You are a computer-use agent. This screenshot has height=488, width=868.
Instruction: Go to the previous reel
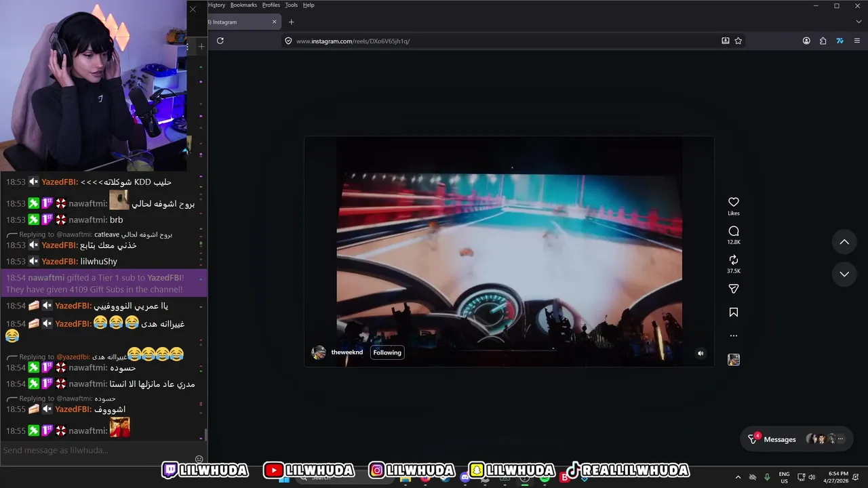click(x=844, y=242)
